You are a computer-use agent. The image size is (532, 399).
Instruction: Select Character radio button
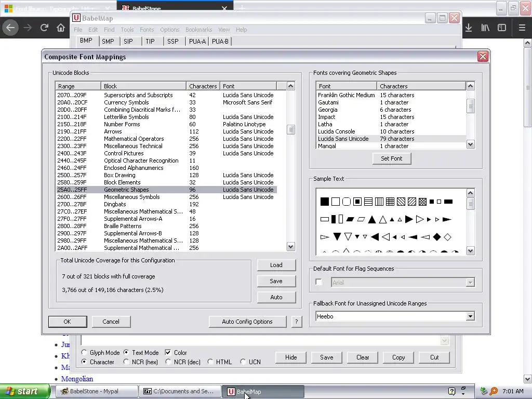coord(84,362)
